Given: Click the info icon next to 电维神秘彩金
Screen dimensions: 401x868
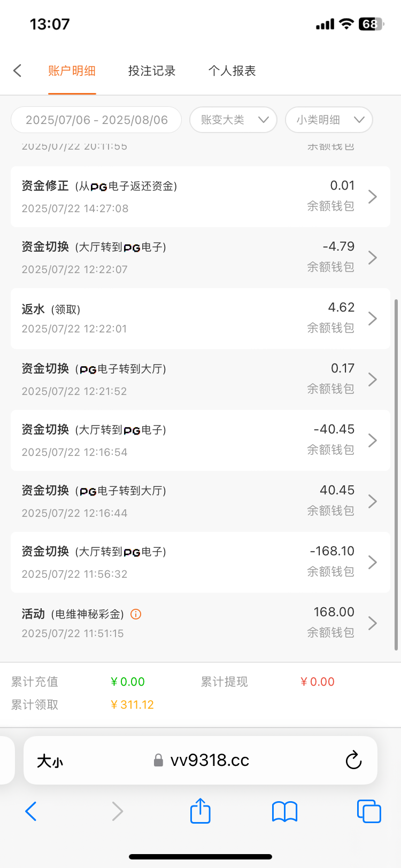Looking at the screenshot, I should pos(136,614).
